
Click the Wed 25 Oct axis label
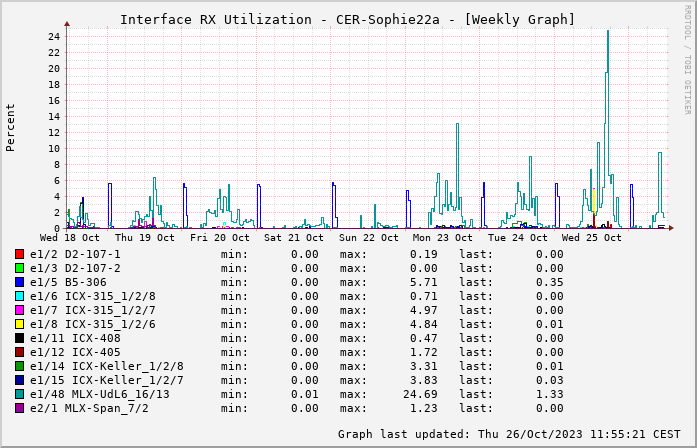coord(591,238)
